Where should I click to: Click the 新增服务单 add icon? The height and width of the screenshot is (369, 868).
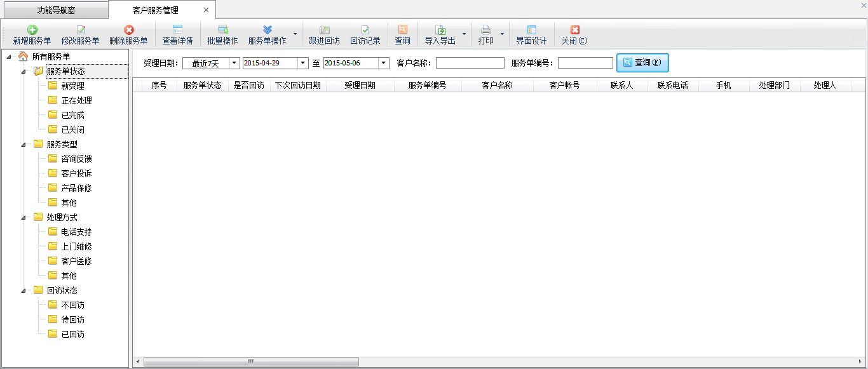(x=32, y=30)
